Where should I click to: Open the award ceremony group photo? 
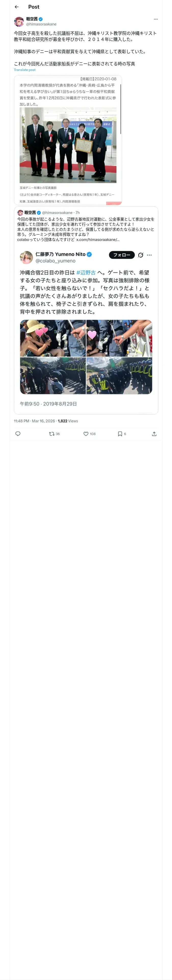68,145
